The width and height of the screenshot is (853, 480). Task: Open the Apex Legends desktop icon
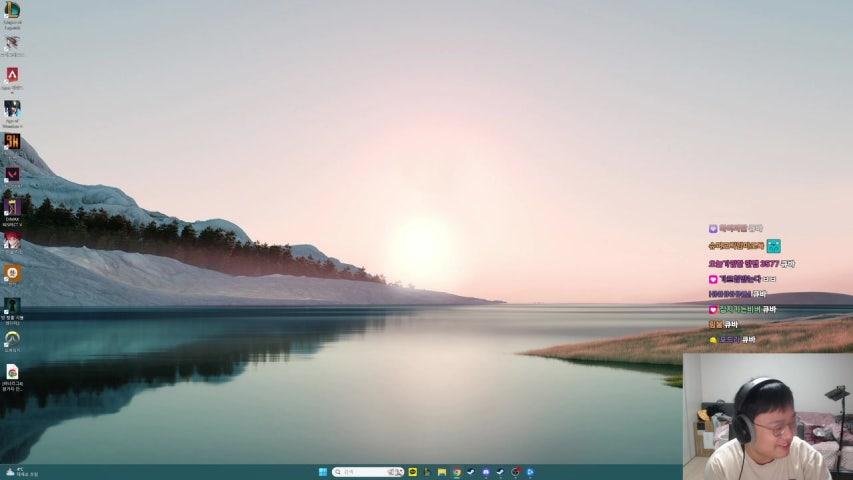12,75
